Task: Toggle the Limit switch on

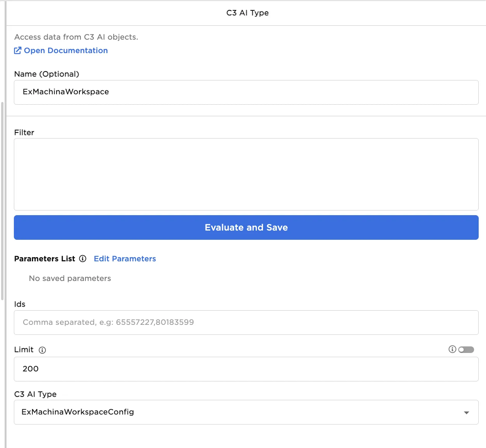Action: 466,349
